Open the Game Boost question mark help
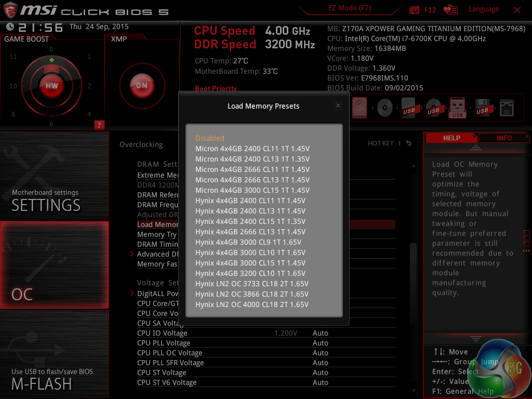This screenshot has height=399, width=532. 99,125
